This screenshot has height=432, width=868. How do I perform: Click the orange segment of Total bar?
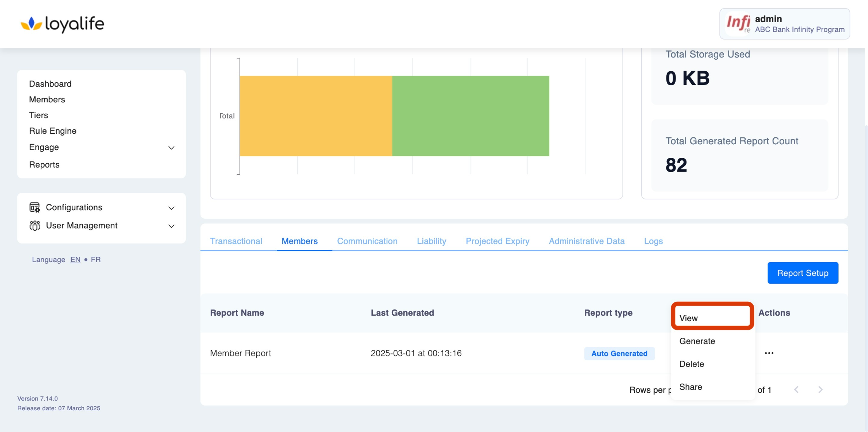pos(316,116)
